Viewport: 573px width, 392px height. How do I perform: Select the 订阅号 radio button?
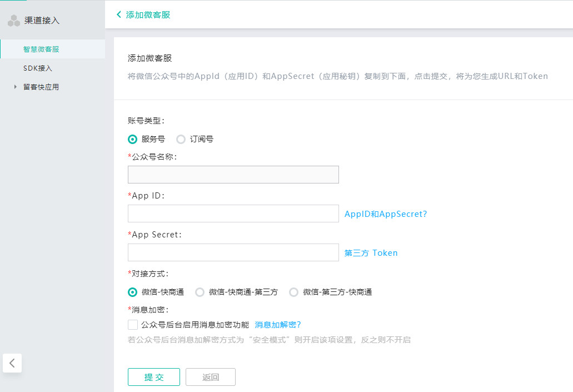pos(180,139)
